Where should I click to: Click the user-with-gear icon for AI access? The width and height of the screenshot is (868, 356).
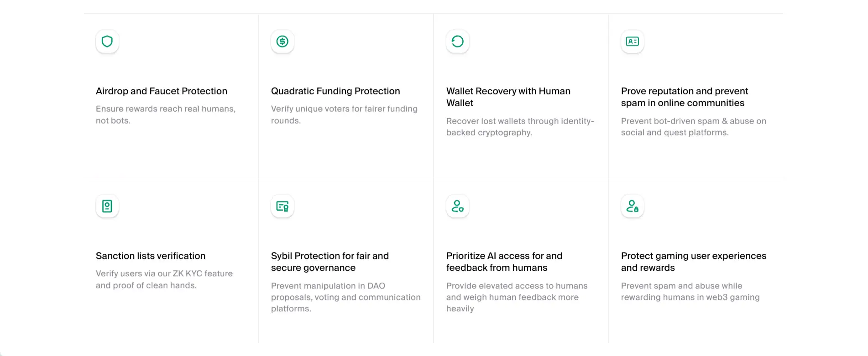tap(457, 206)
